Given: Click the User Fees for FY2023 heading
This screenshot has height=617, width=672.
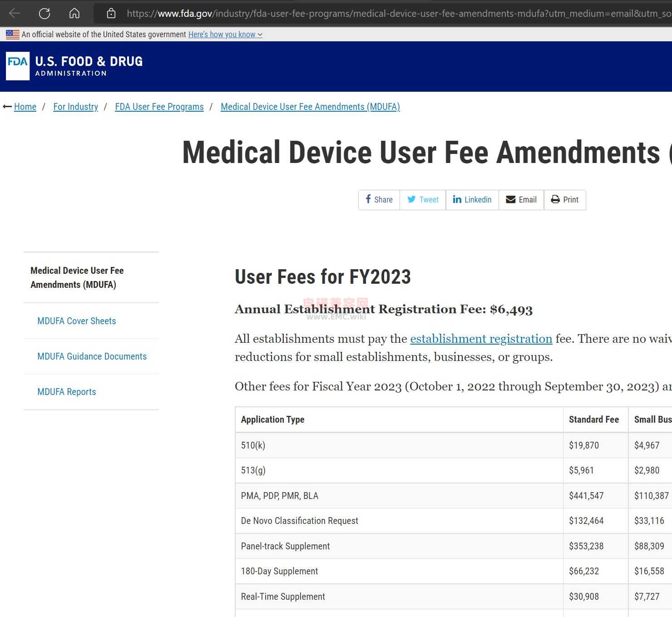Looking at the screenshot, I should pos(323,277).
